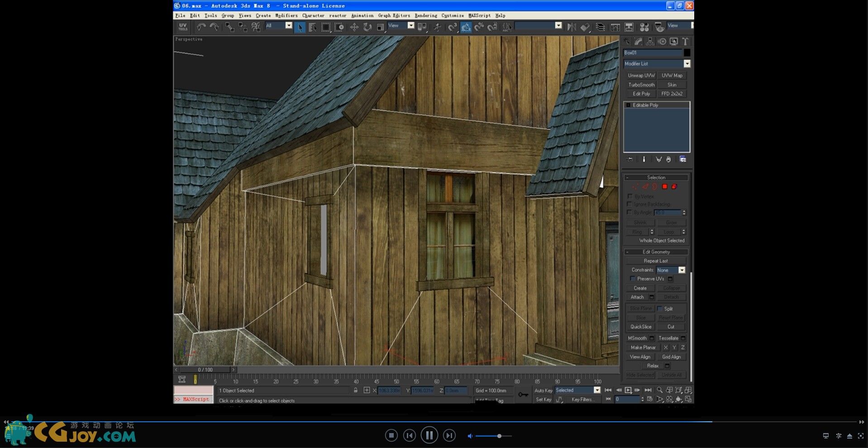
Task: Click Configure Modifier Sets icon
Action: [683, 159]
